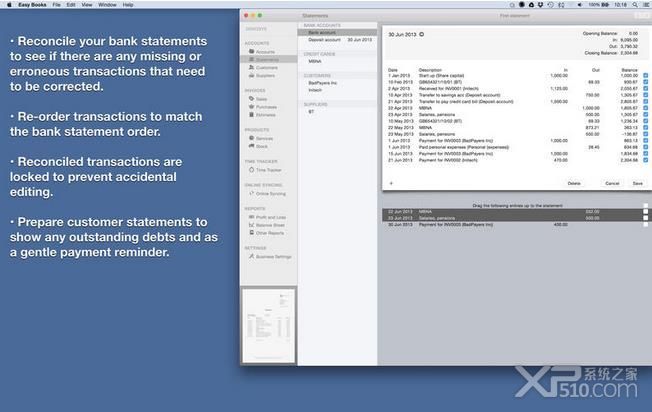The height and width of the screenshot is (412, 652).
Task: Select Deposit account in statements list
Action: (x=338, y=40)
